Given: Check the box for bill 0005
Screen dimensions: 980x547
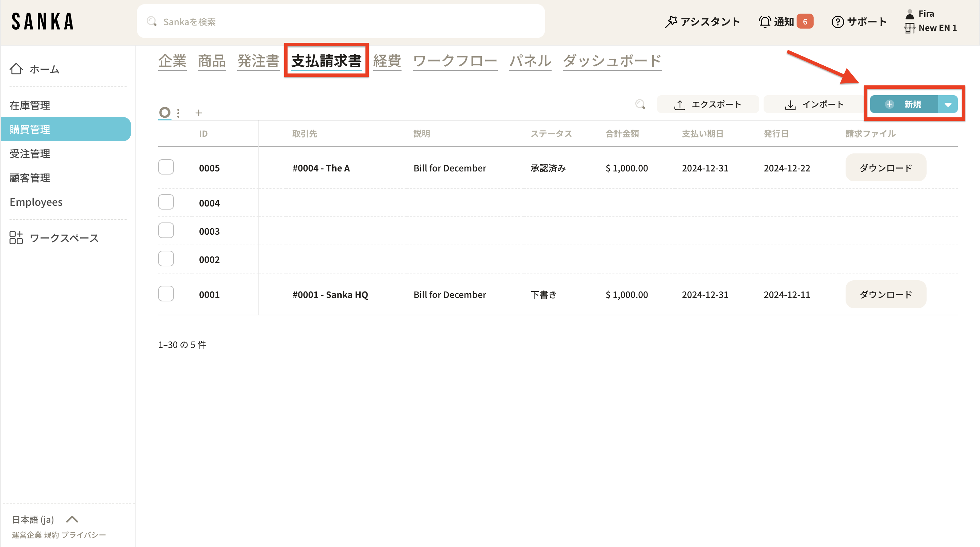Looking at the screenshot, I should [x=166, y=167].
